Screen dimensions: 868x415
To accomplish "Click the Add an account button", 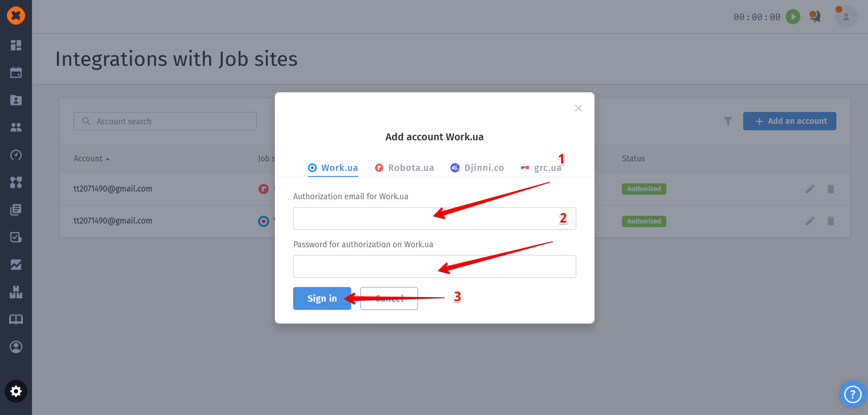I will [x=790, y=121].
